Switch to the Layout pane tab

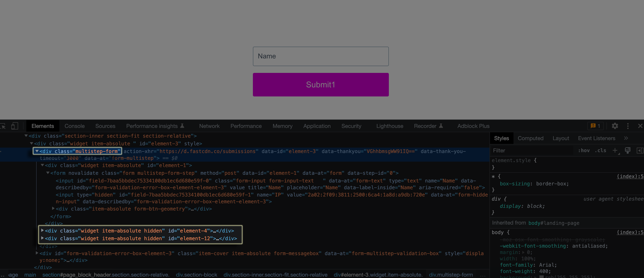pos(561,138)
